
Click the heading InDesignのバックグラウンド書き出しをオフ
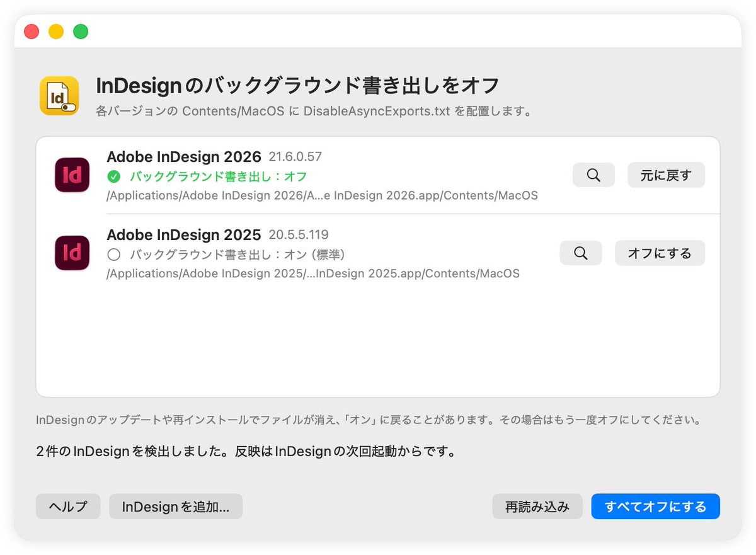coord(298,85)
